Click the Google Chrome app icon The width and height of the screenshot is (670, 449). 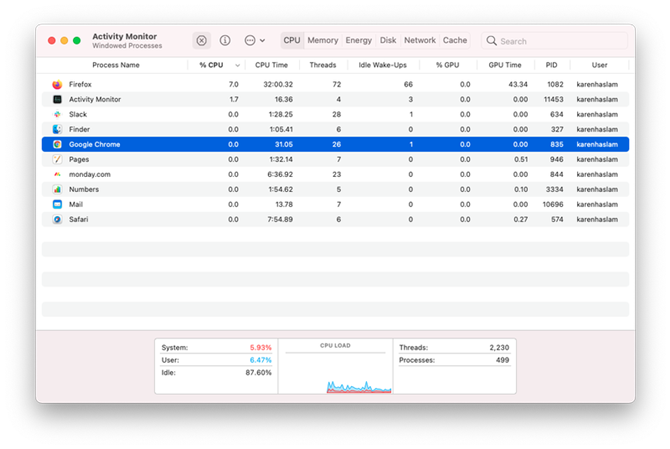57,144
